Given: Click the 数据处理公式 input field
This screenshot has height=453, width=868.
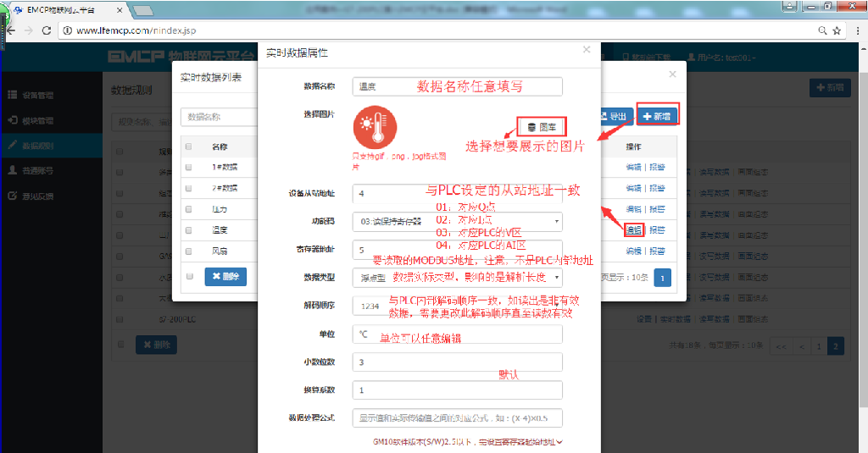Looking at the screenshot, I should pos(458,417).
